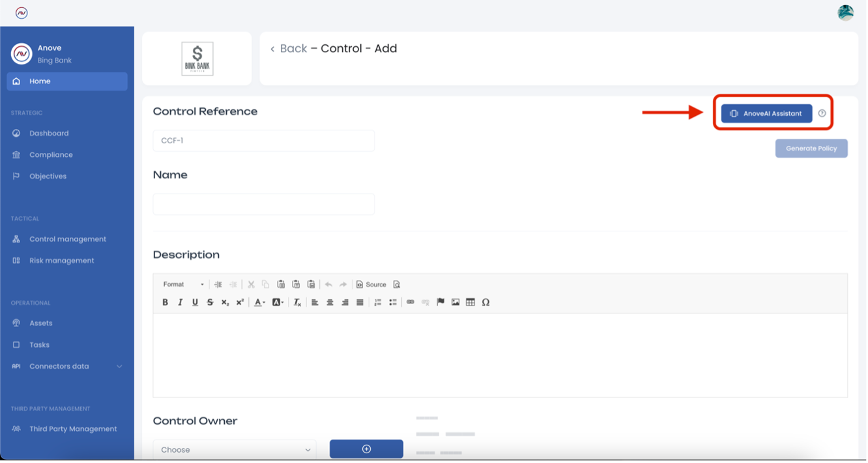Open the Control Owner Choose dropdown
This screenshot has width=868, height=463.
point(235,450)
